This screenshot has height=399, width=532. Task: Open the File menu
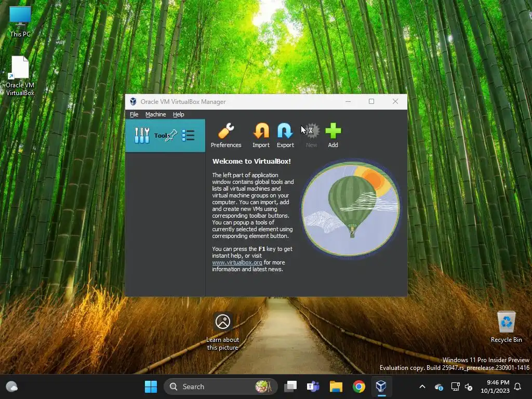coord(134,114)
